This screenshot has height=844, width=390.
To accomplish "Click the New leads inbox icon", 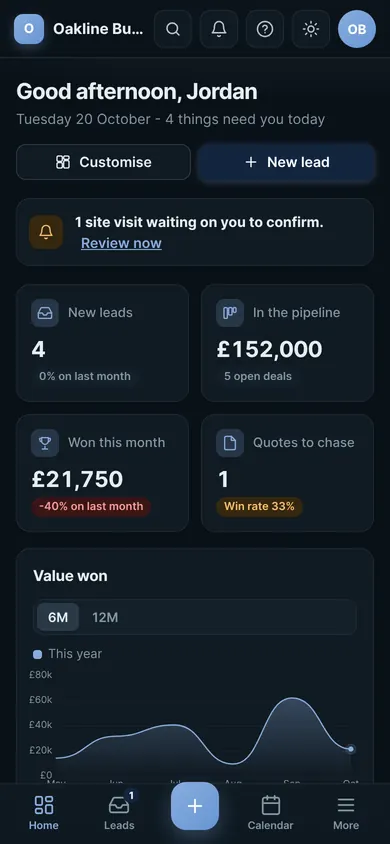I will [x=45, y=313].
